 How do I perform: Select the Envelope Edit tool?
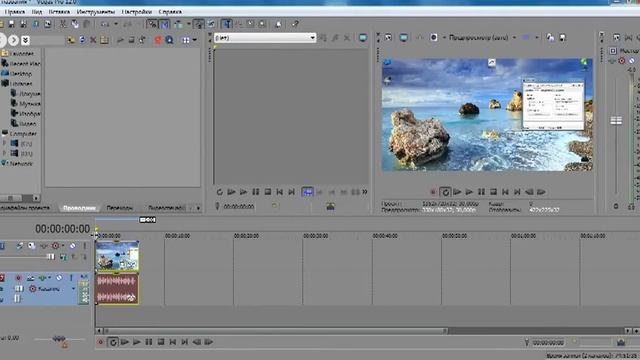238,24
